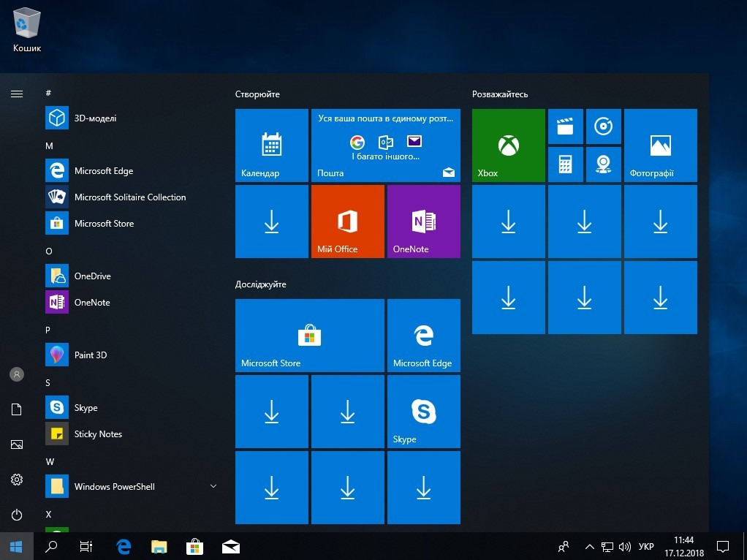
Task: Click the power icon in Start sidebar
Action: 17,515
